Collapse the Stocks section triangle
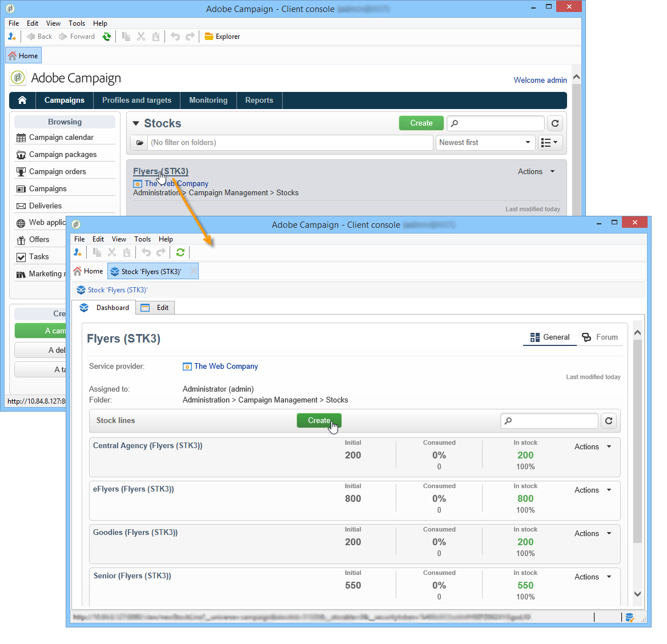667x644 pixels. (x=136, y=123)
